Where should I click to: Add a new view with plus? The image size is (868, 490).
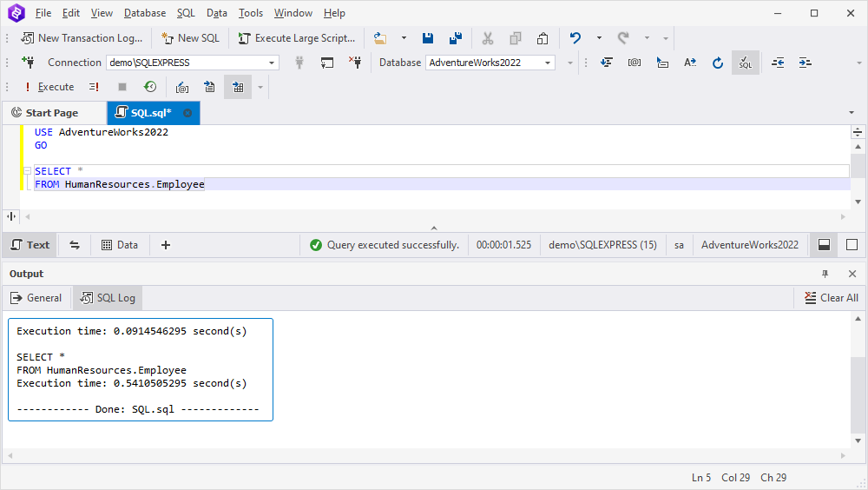pyautogui.click(x=166, y=245)
